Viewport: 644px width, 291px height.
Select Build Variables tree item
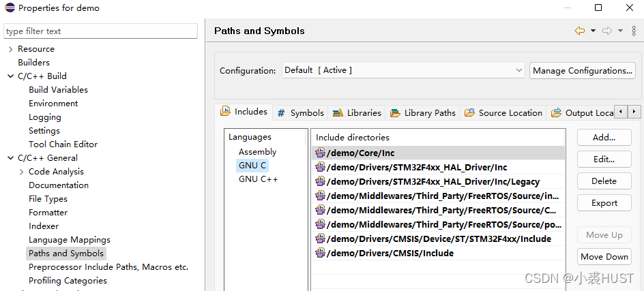58,89
